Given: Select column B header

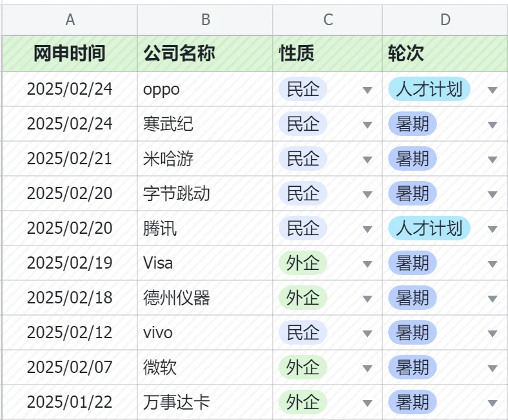Looking at the screenshot, I should tap(205, 20).
